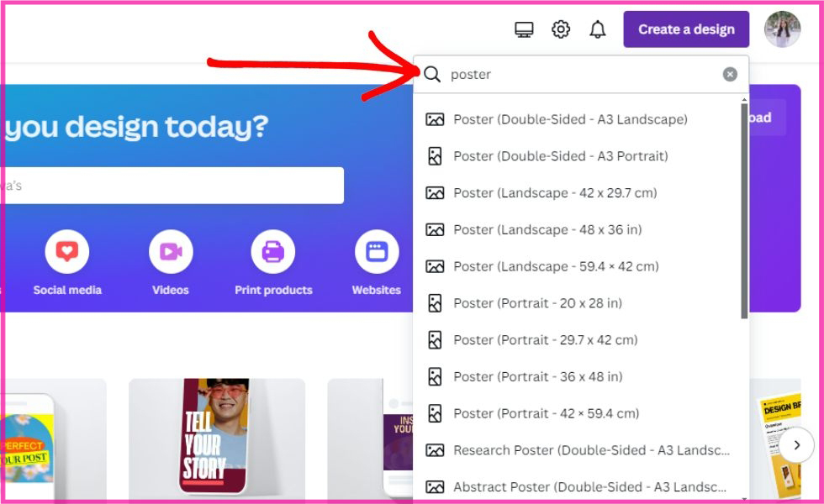
Task: Select Poster (Double-Sided - A3 Landscape)
Action: coord(577,119)
